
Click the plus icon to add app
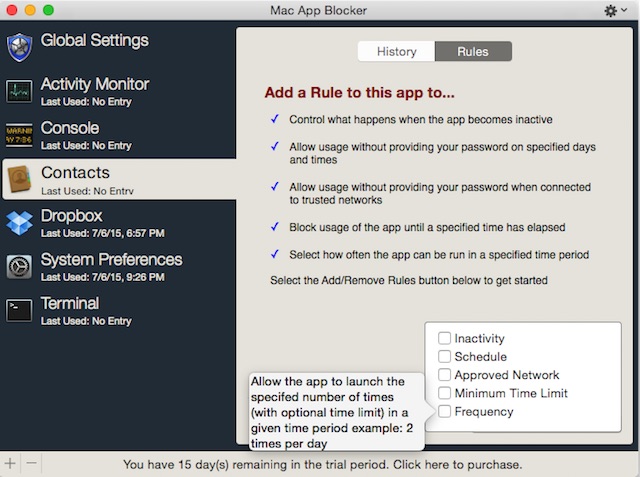coord(10,464)
